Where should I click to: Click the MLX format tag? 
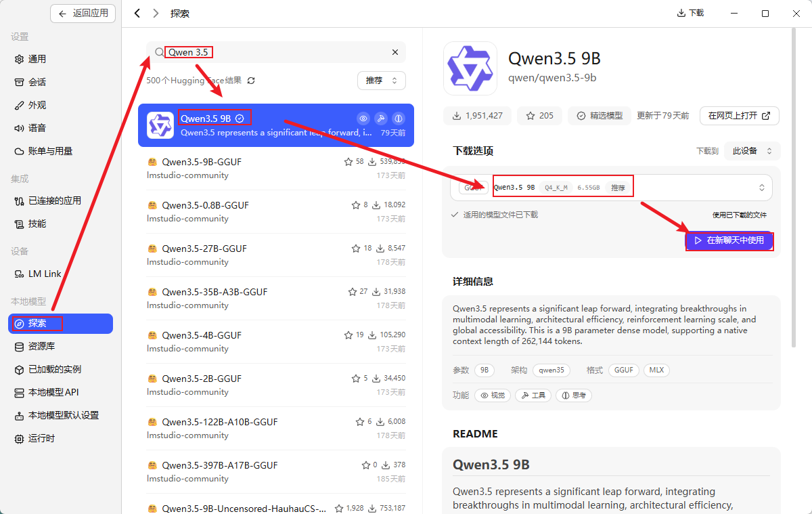pyautogui.click(x=656, y=370)
